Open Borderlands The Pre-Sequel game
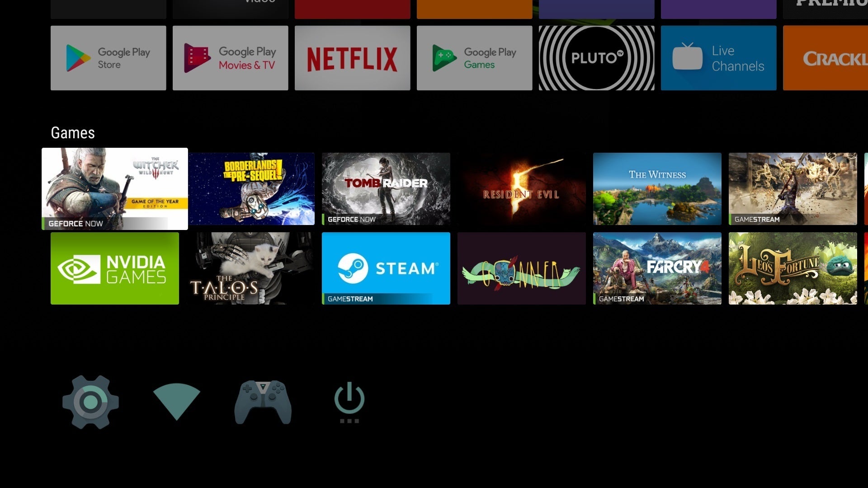Screen dimensions: 868x488 point(254,188)
